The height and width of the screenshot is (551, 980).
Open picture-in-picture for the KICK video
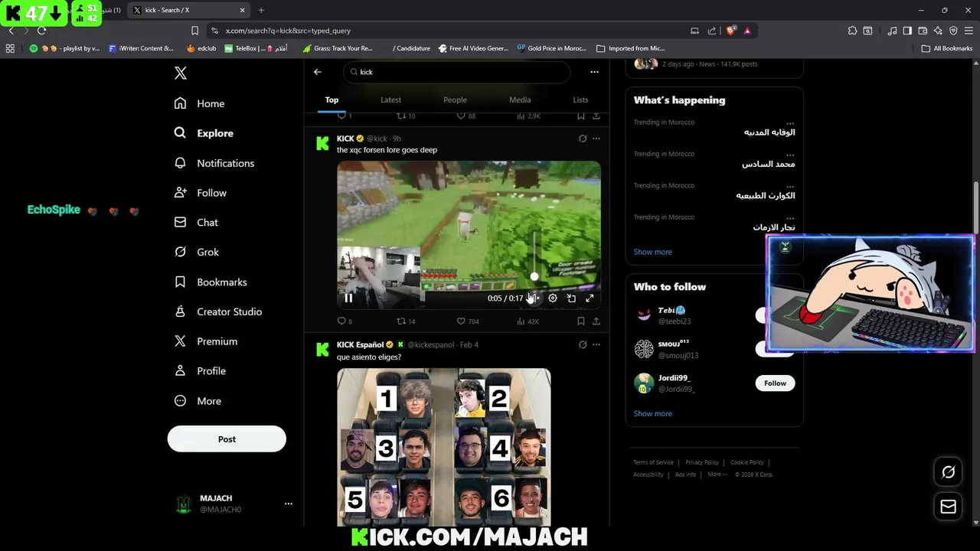point(571,298)
